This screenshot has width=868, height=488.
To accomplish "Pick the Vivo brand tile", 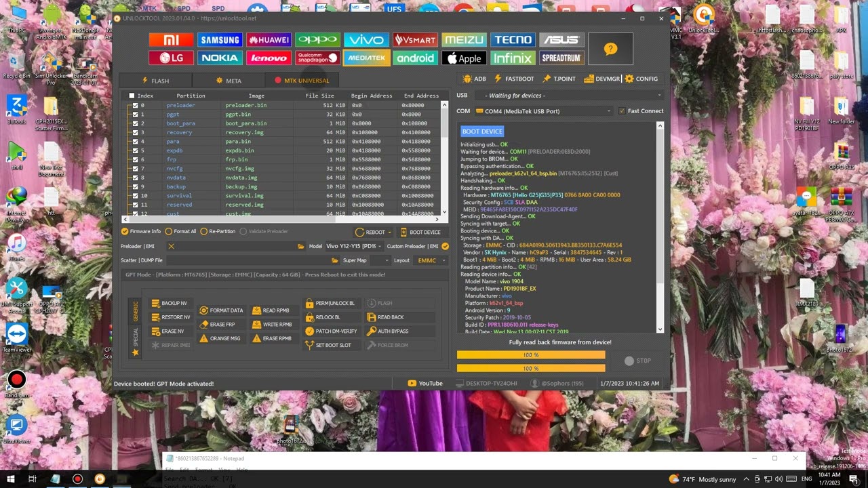I will point(366,40).
